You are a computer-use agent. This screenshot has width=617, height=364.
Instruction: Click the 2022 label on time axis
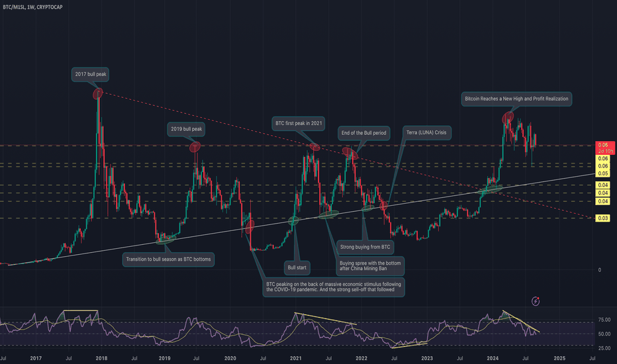click(x=361, y=359)
